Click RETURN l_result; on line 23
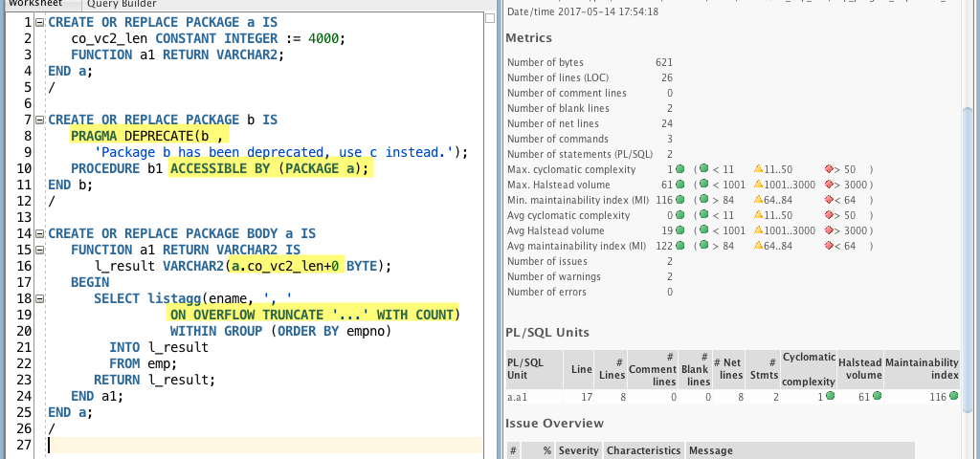 tap(154, 380)
